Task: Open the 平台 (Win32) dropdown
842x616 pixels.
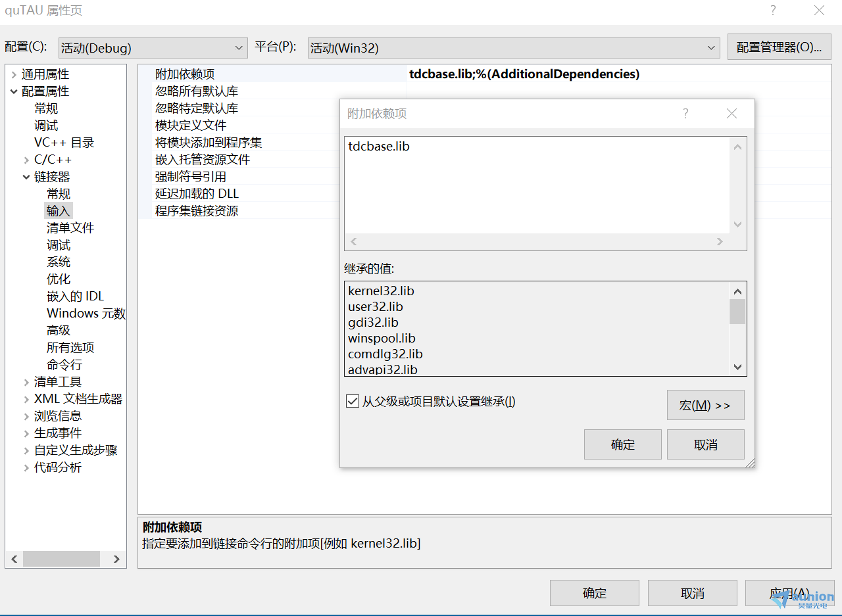Action: 513,48
